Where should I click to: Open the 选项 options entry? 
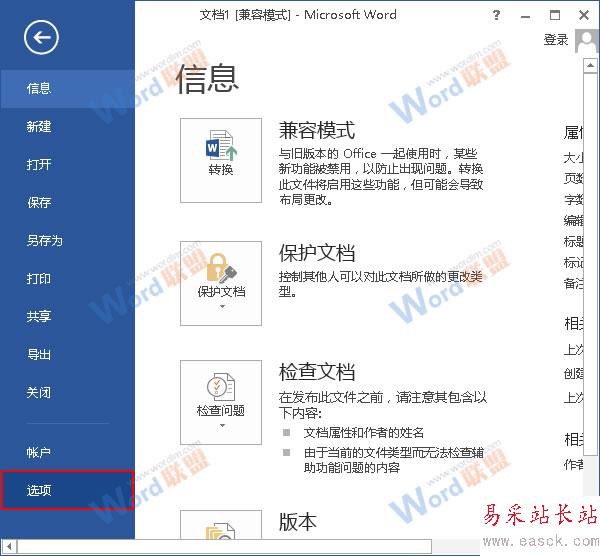click(67, 490)
